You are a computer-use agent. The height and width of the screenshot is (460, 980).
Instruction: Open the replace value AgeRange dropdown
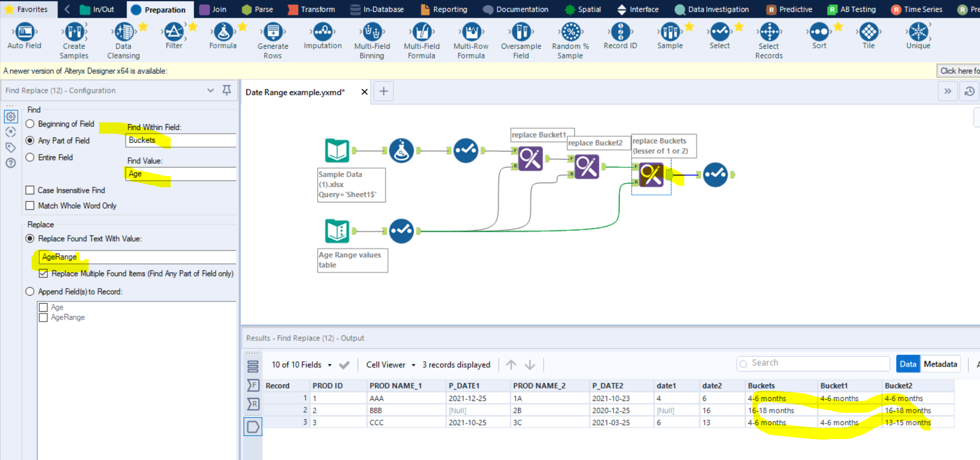[137, 257]
